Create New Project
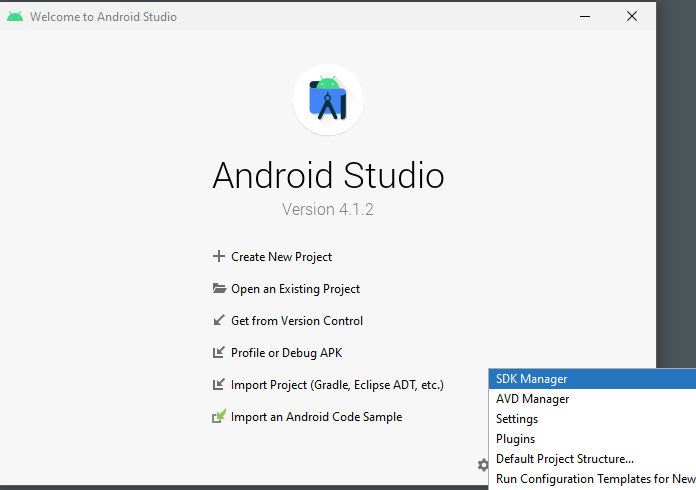Image resolution: width=696 pixels, height=490 pixels. click(281, 257)
